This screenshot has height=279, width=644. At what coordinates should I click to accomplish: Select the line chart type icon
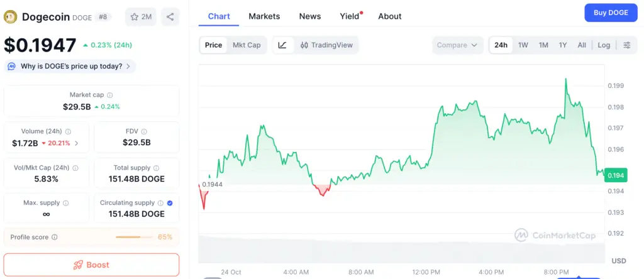coord(283,45)
